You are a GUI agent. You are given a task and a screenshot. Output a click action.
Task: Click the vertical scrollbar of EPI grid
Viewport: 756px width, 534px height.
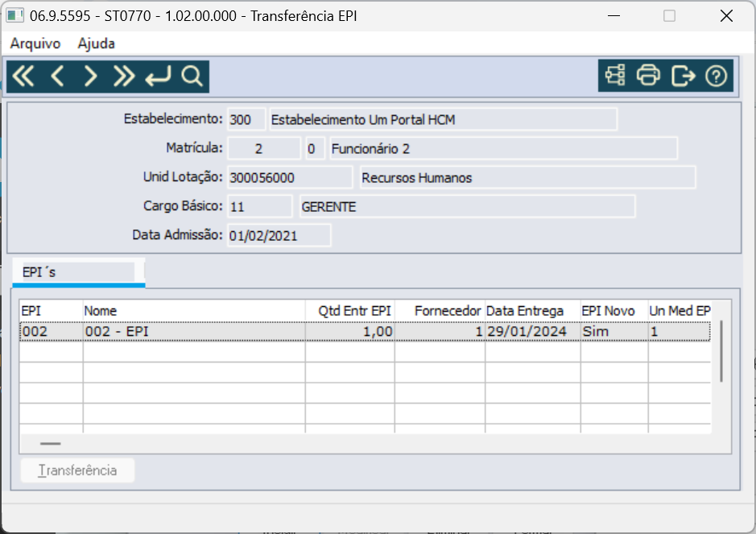[721, 351]
